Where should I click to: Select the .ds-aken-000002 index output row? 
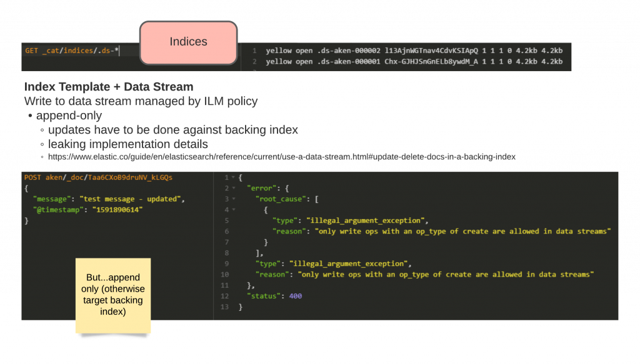(x=414, y=51)
